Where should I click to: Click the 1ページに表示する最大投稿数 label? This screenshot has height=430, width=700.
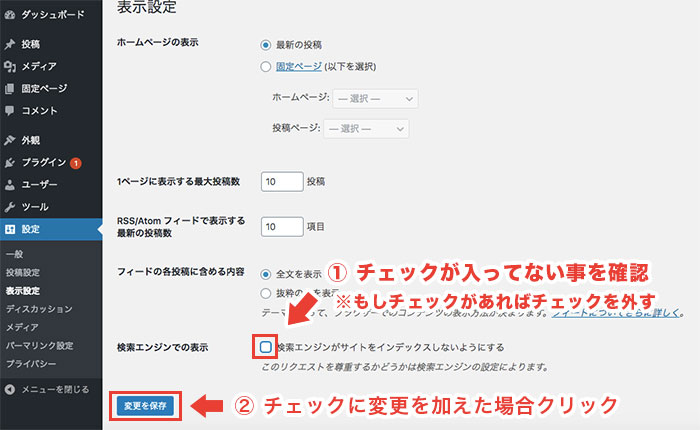[179, 182]
